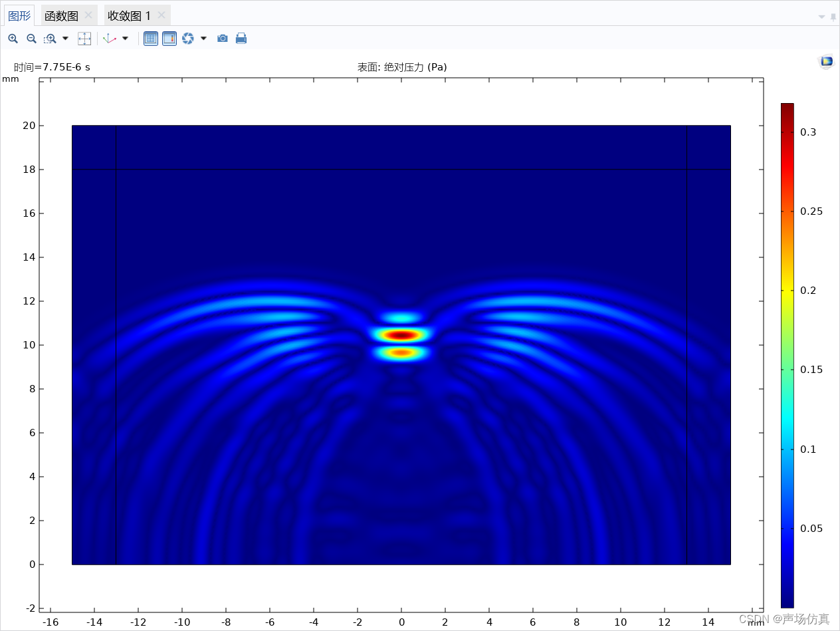
Task: Open the dropdown next to aperture icon
Action: [203, 39]
